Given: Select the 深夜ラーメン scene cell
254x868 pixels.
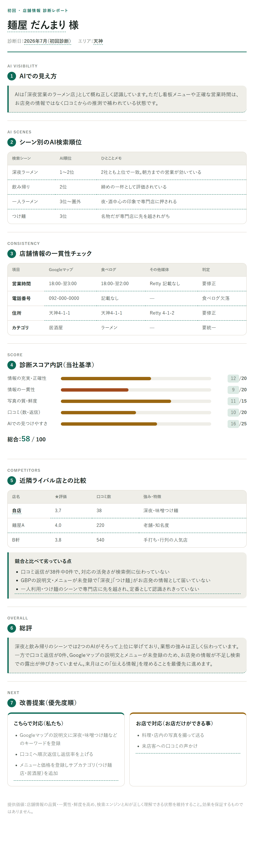Looking at the screenshot, I should (x=31, y=172).
